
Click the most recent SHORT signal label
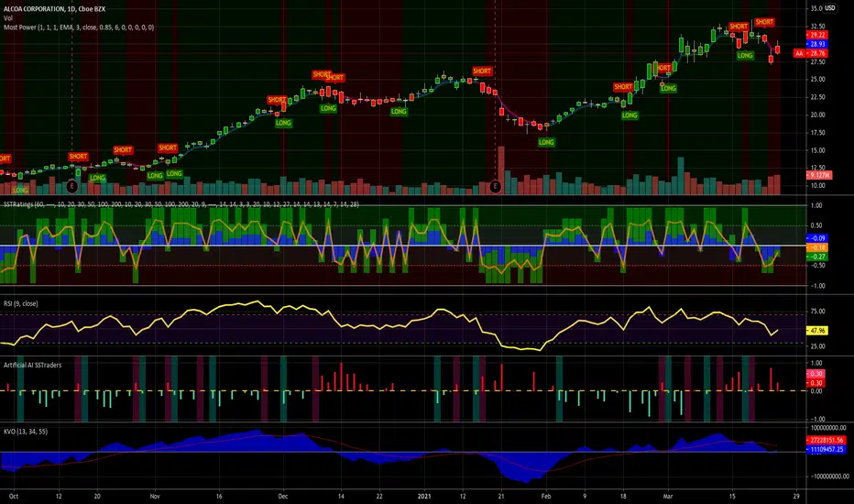pyautogui.click(x=764, y=22)
